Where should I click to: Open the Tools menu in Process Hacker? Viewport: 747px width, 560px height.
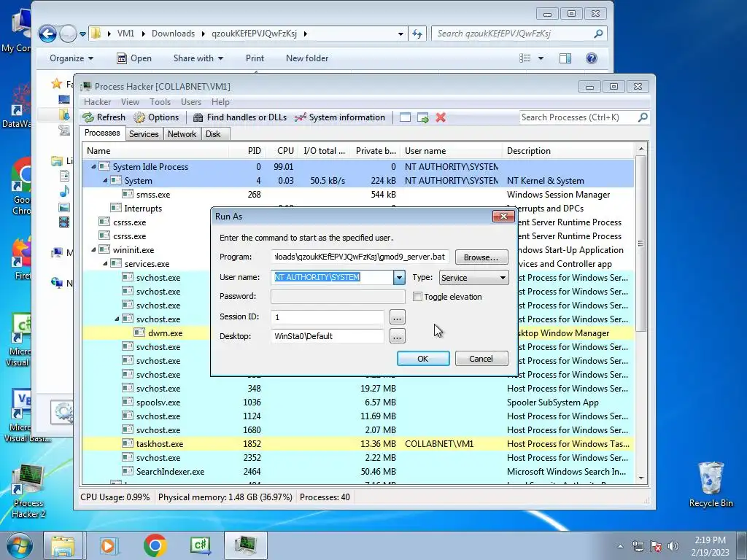click(x=160, y=102)
